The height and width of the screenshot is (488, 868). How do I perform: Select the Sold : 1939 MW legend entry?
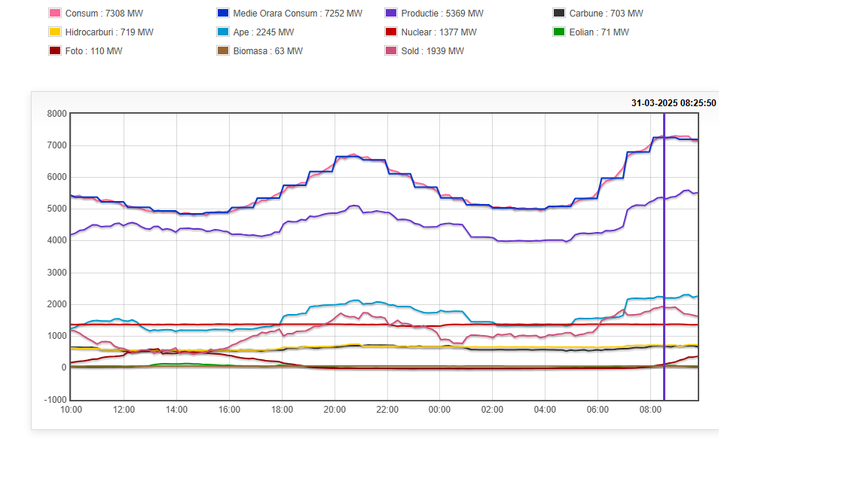pyautogui.click(x=432, y=51)
